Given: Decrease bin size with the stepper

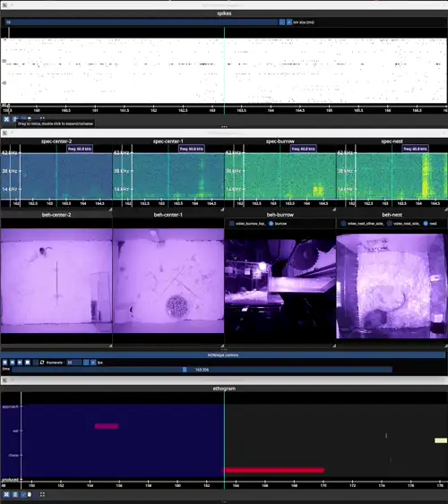Looking at the screenshot, I should pyautogui.click(x=282, y=22).
